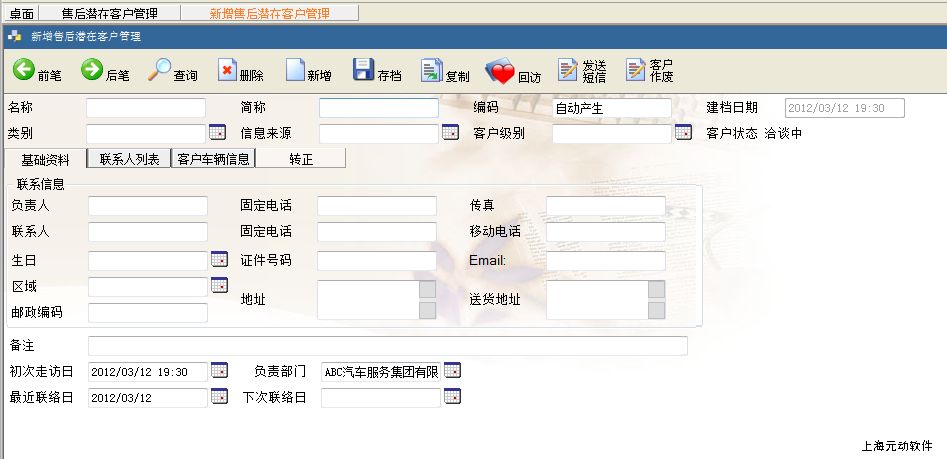
Task: Open 查询 search with magnifier icon
Action: coord(160,70)
